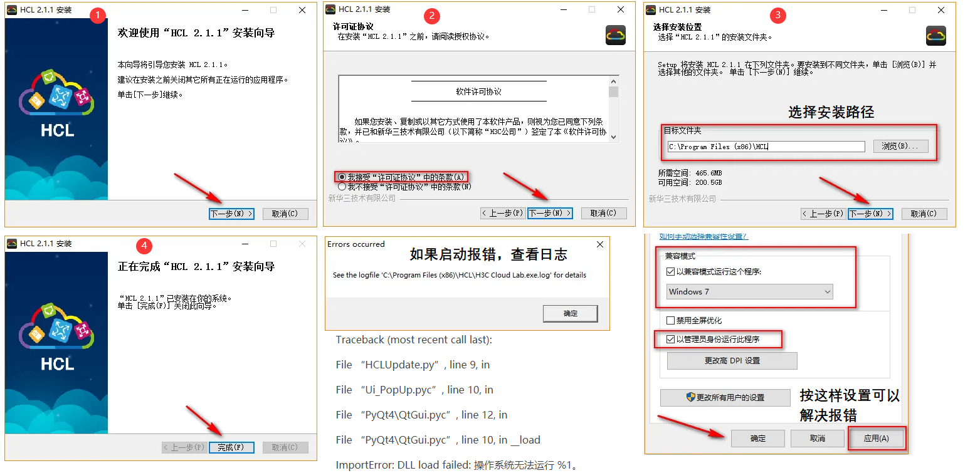Enable the 禁用全屏优化 checkbox
The width and height of the screenshot is (980, 473).
pyautogui.click(x=672, y=321)
